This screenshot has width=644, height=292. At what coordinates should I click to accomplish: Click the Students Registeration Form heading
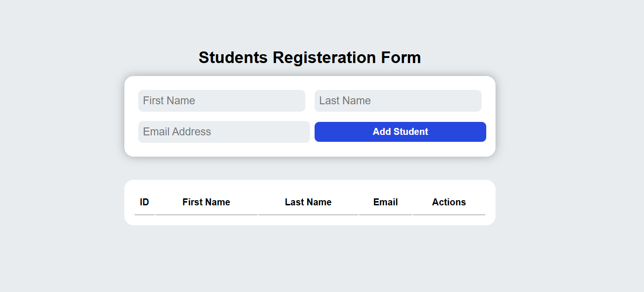[309, 57]
